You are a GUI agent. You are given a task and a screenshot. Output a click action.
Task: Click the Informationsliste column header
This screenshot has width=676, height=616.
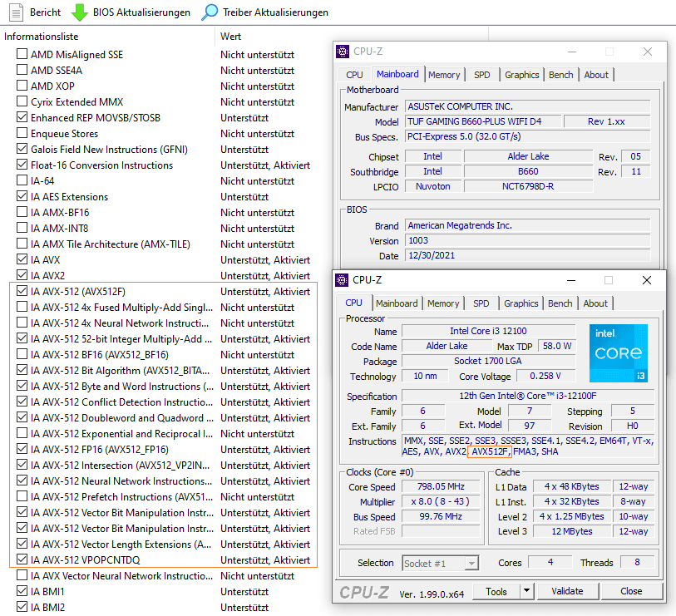42,37
